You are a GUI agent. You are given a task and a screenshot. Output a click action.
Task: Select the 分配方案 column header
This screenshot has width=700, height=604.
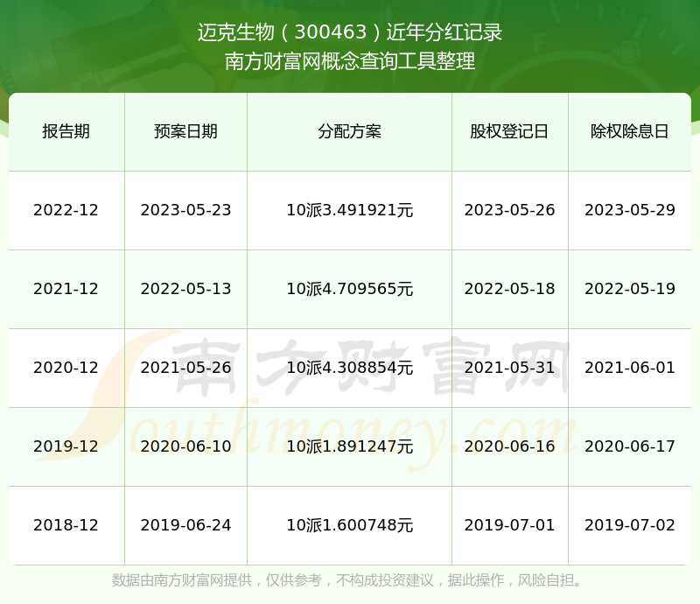pyautogui.click(x=349, y=131)
